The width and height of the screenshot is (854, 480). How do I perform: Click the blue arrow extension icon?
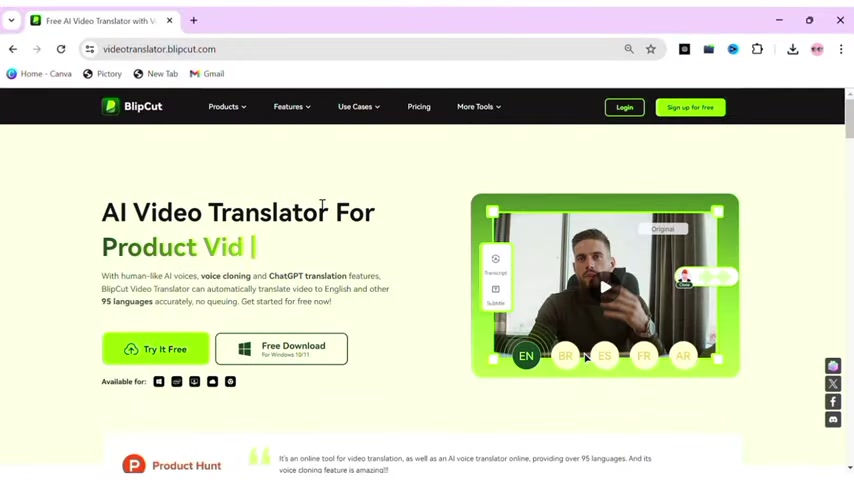pyautogui.click(x=733, y=49)
